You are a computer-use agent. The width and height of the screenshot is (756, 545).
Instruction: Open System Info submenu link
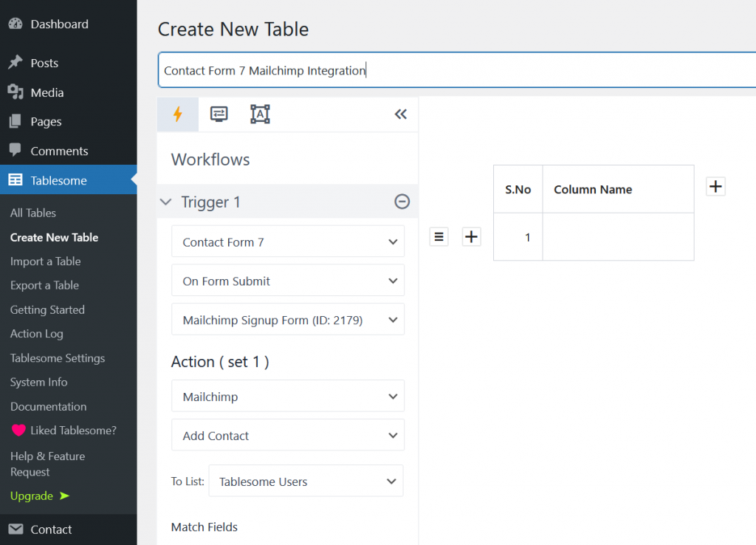(x=38, y=382)
